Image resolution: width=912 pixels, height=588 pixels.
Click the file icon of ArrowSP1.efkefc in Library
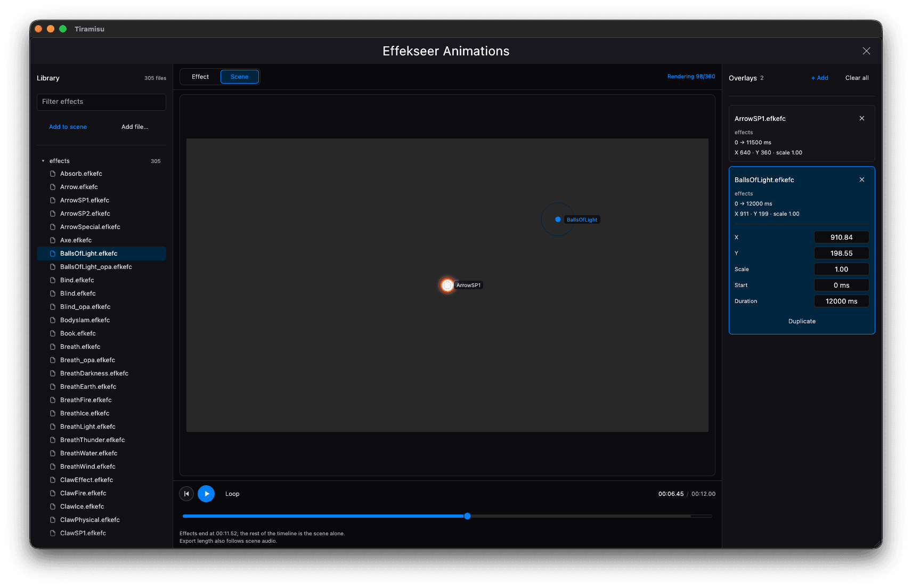53,200
